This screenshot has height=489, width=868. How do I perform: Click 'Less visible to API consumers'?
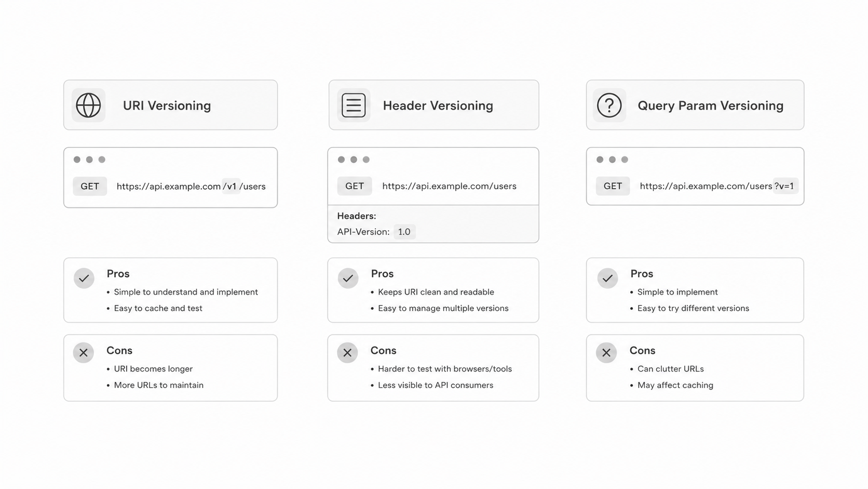[x=436, y=385]
